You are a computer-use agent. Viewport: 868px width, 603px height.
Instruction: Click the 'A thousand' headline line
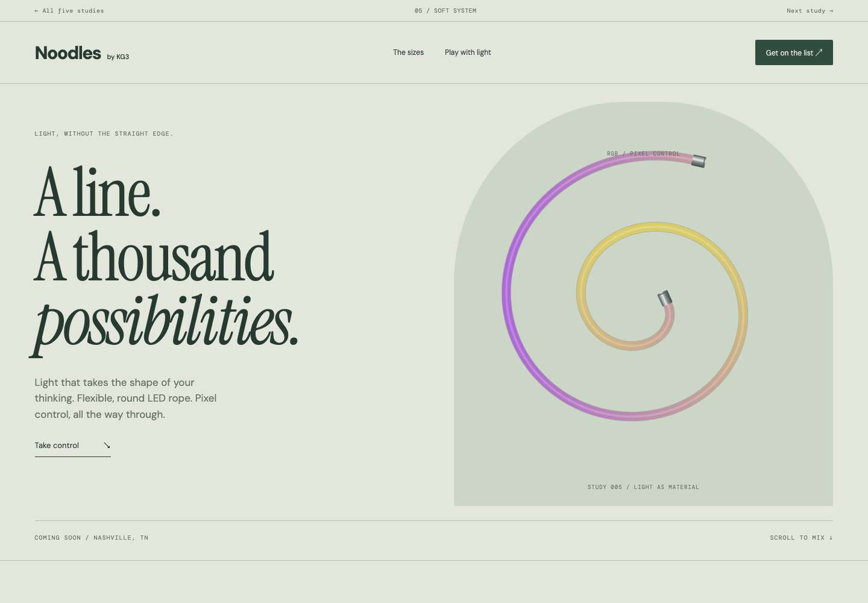tap(154, 256)
